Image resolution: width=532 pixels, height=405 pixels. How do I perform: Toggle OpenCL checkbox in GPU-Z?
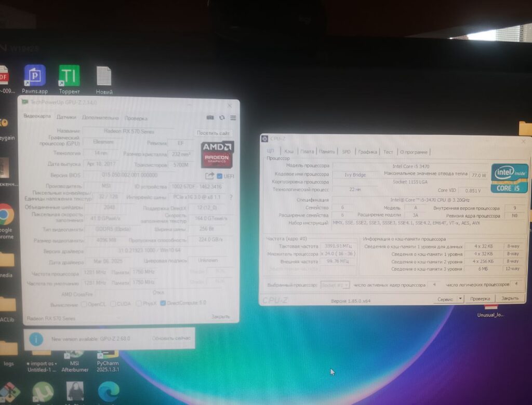coord(84,304)
